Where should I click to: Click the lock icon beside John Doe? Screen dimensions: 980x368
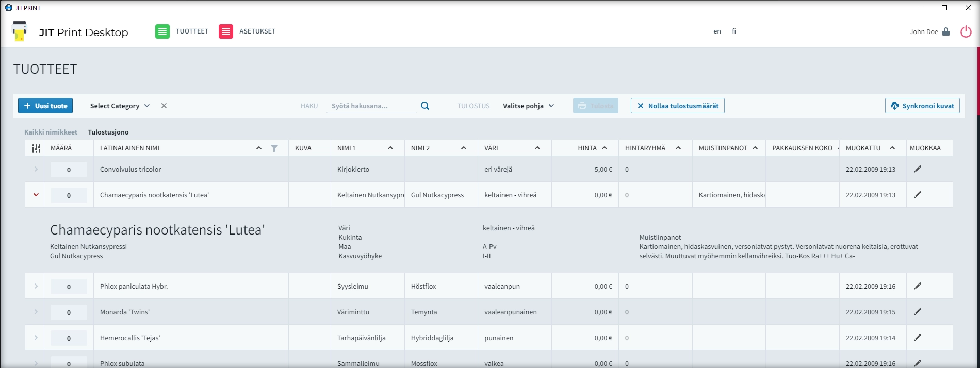[946, 31]
